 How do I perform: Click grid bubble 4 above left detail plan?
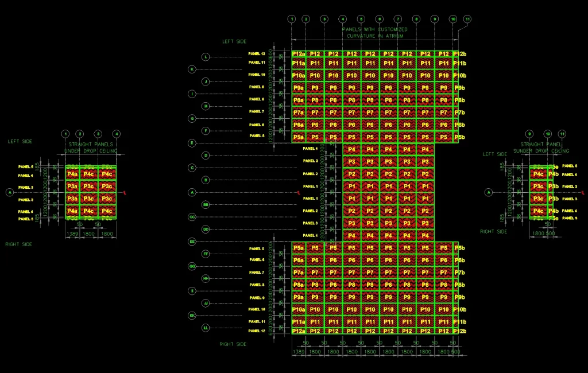117,134
